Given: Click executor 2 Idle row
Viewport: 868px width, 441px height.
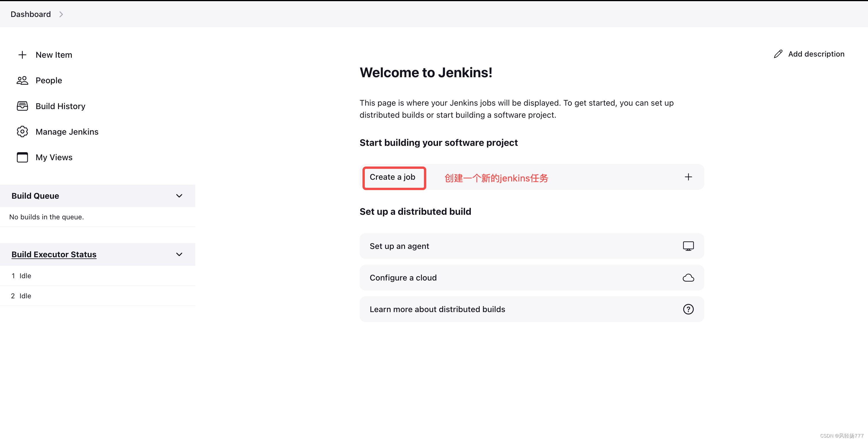Looking at the screenshot, I should tap(98, 296).
